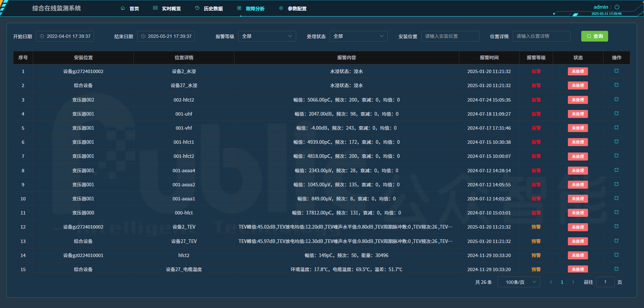644x308 pixels.
Task: Expand the 处理状态 dropdown
Action: pyautogui.click(x=358, y=36)
